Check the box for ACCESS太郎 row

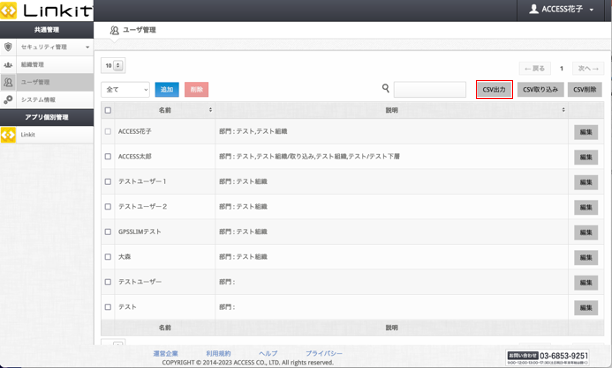pos(108,156)
